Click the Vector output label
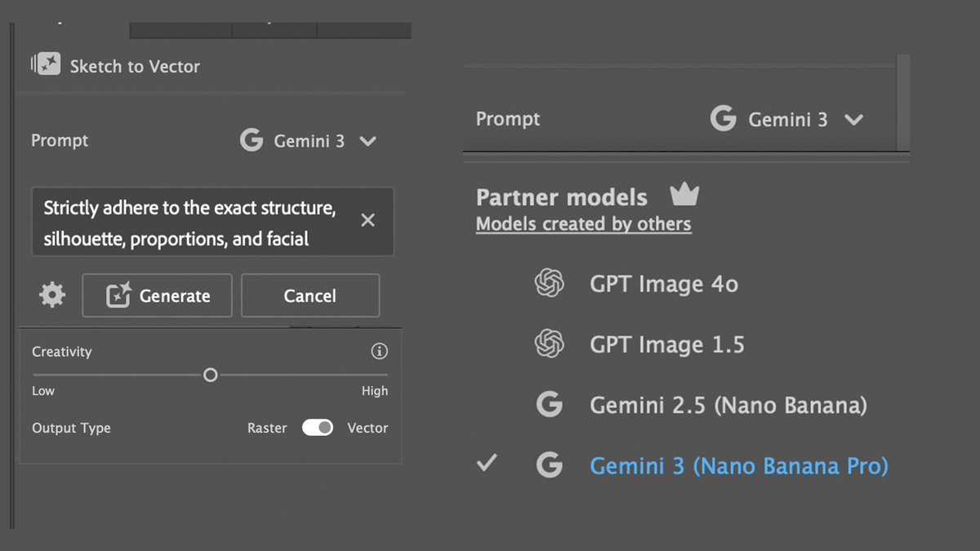The height and width of the screenshot is (551, 980). 367,428
